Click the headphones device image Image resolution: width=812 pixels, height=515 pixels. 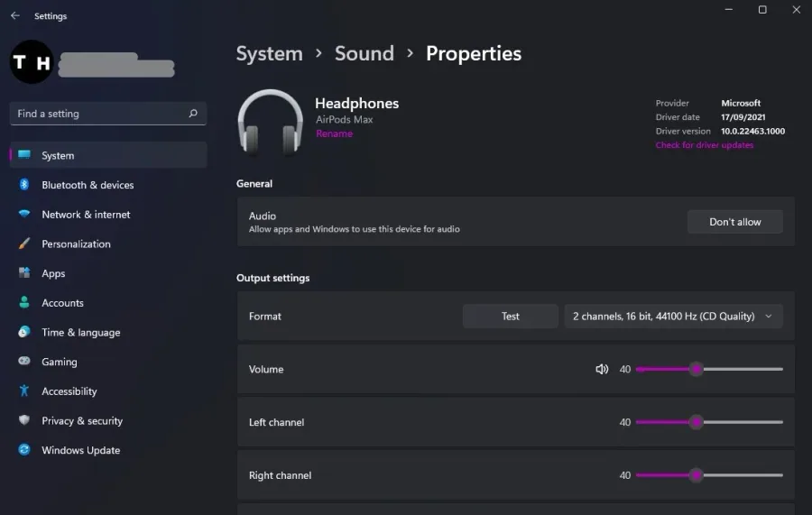pyautogui.click(x=271, y=122)
